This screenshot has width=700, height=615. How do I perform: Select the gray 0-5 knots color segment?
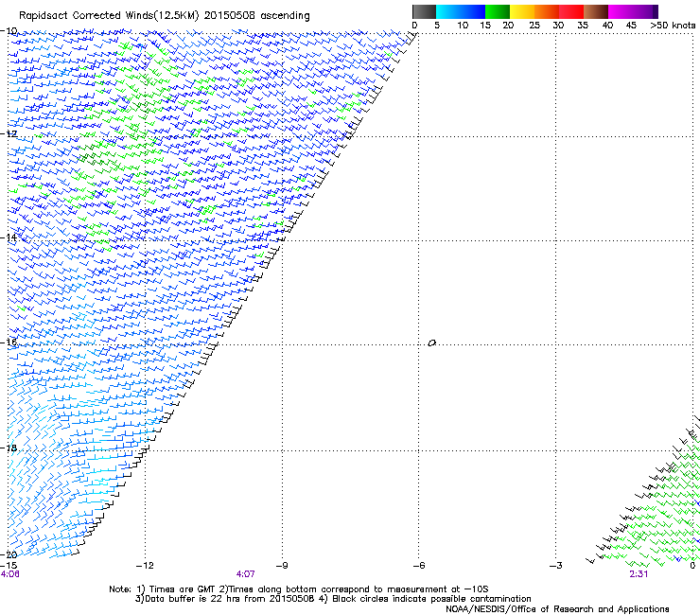tap(424, 11)
